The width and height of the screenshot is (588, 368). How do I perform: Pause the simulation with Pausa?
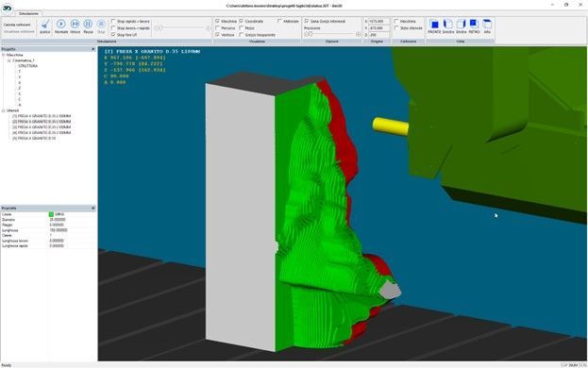point(88,25)
